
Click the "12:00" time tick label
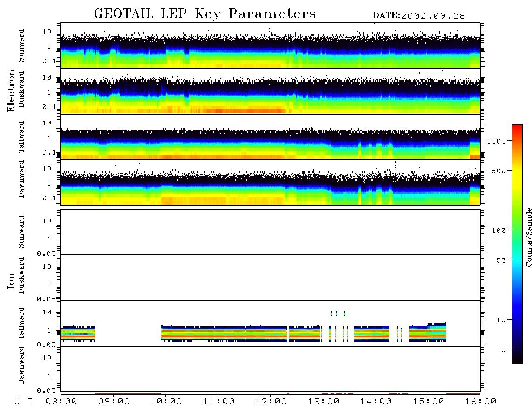click(271, 402)
